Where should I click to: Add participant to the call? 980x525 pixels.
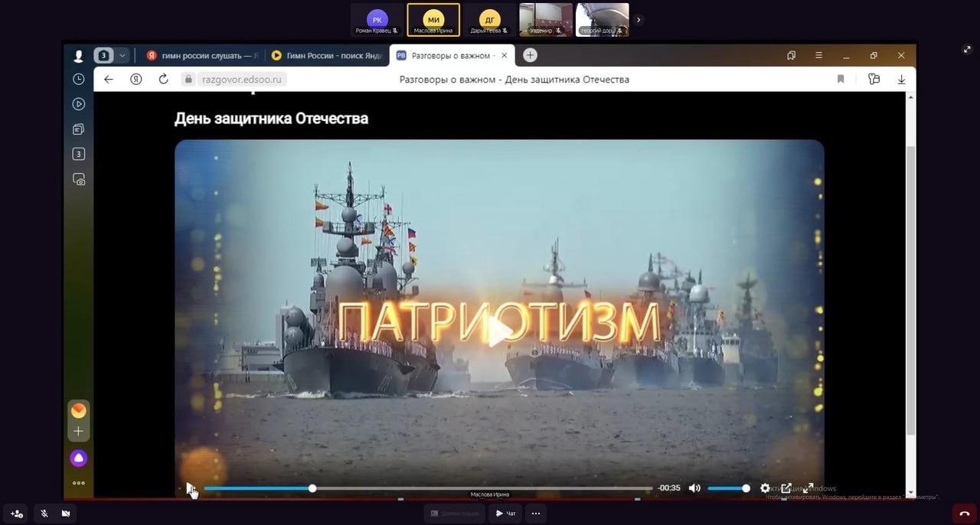17,514
